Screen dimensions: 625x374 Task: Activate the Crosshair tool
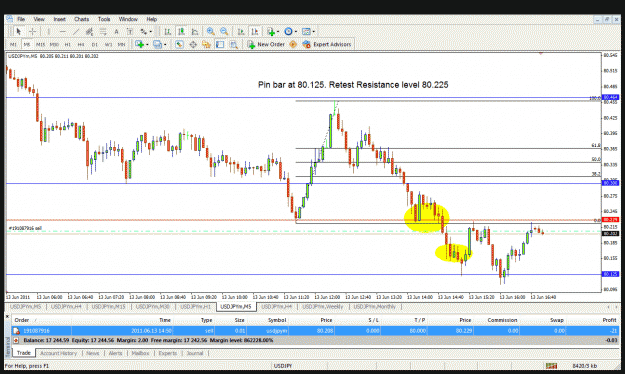pos(33,31)
